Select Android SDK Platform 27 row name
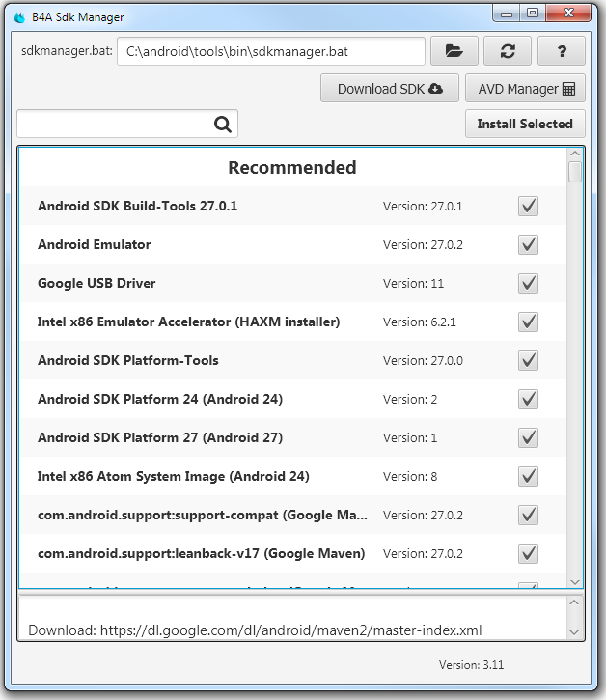606x700 pixels. click(x=160, y=437)
